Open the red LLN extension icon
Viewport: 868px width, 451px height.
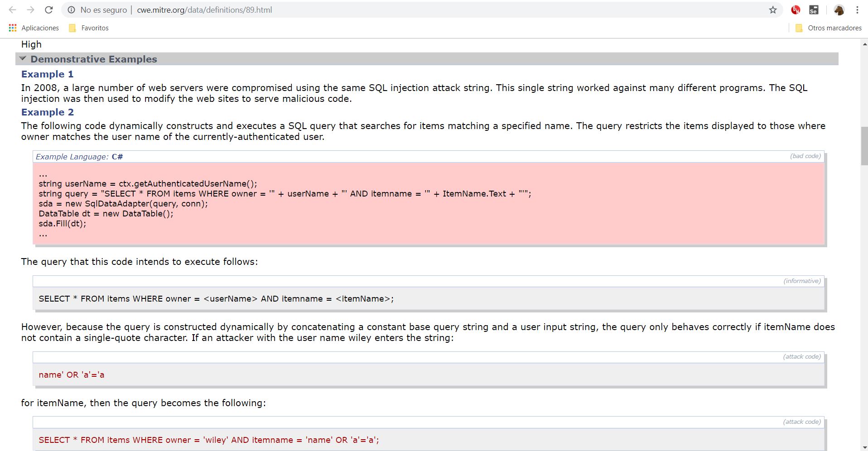point(796,10)
